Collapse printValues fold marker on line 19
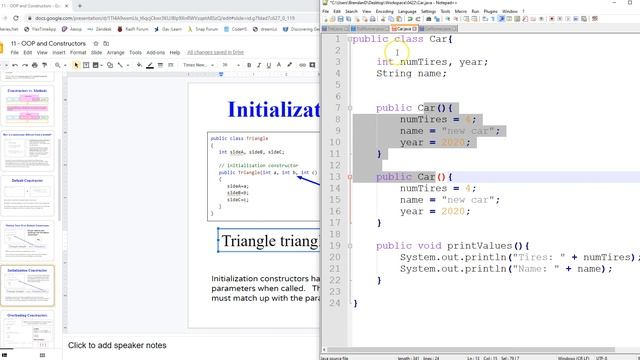Screen dimensions: 640x360 tap(350, 246)
